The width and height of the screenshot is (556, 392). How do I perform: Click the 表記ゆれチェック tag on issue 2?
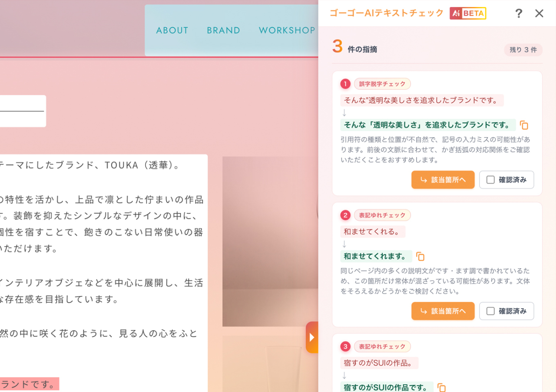pos(382,215)
